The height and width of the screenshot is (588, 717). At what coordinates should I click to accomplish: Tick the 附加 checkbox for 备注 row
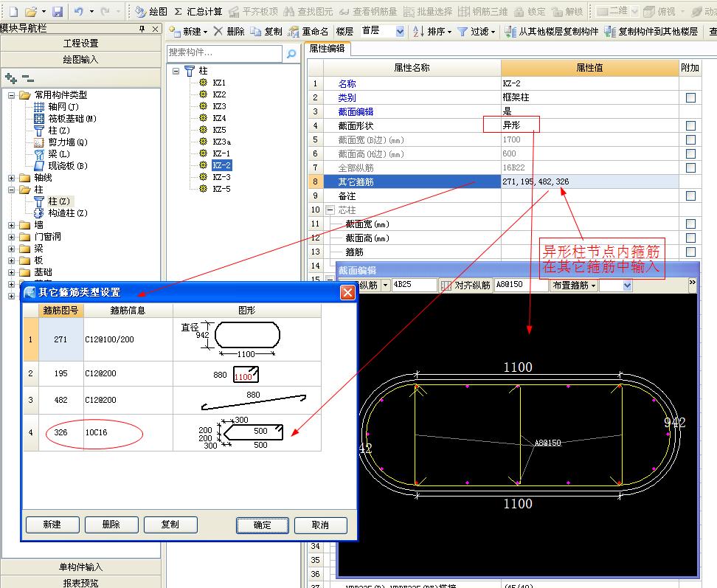pyautogui.click(x=690, y=196)
